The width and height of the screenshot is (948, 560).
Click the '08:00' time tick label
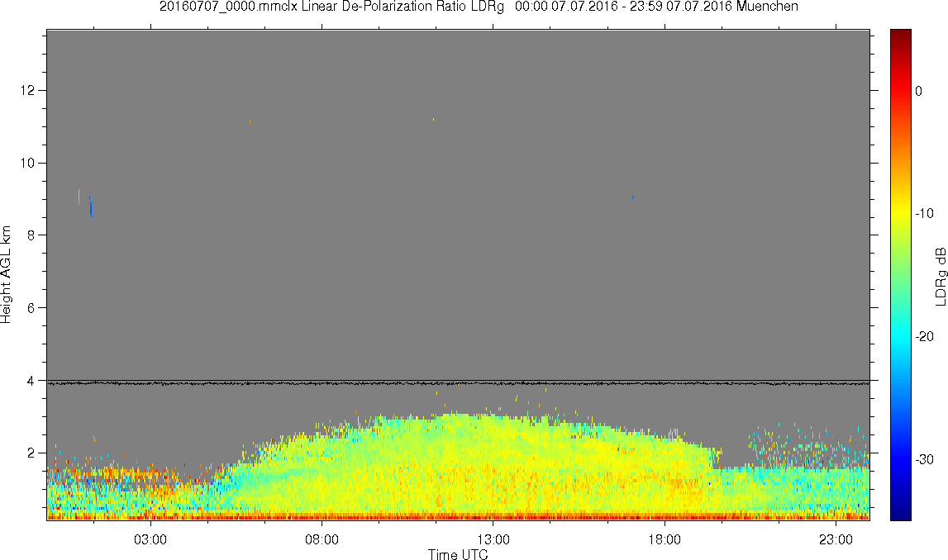[x=322, y=539]
